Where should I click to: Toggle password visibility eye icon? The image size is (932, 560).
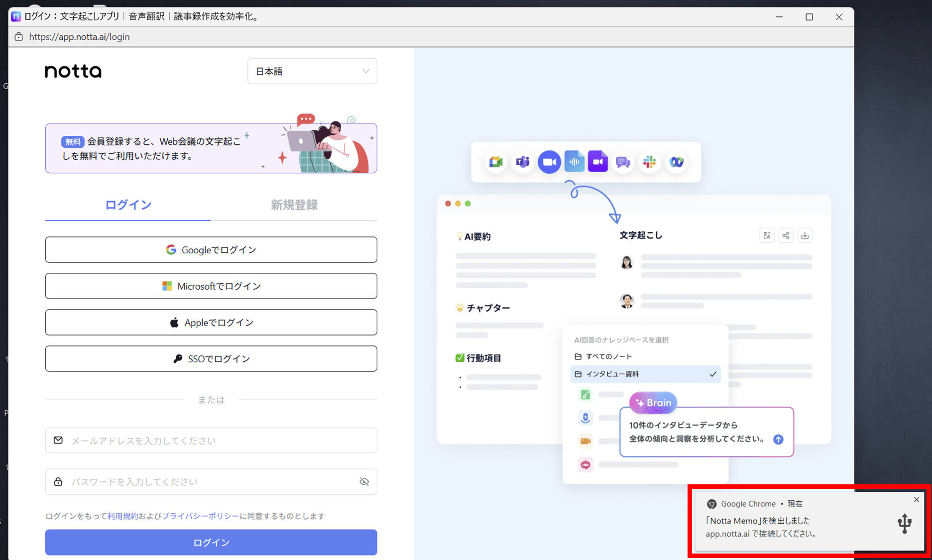pyautogui.click(x=364, y=481)
